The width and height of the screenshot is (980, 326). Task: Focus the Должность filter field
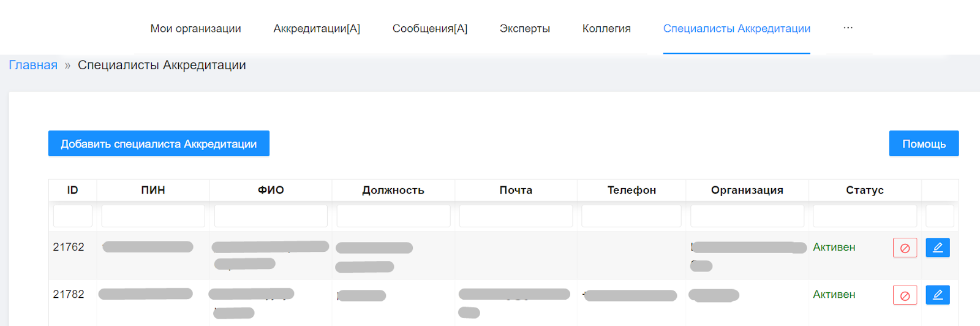pyautogui.click(x=393, y=216)
